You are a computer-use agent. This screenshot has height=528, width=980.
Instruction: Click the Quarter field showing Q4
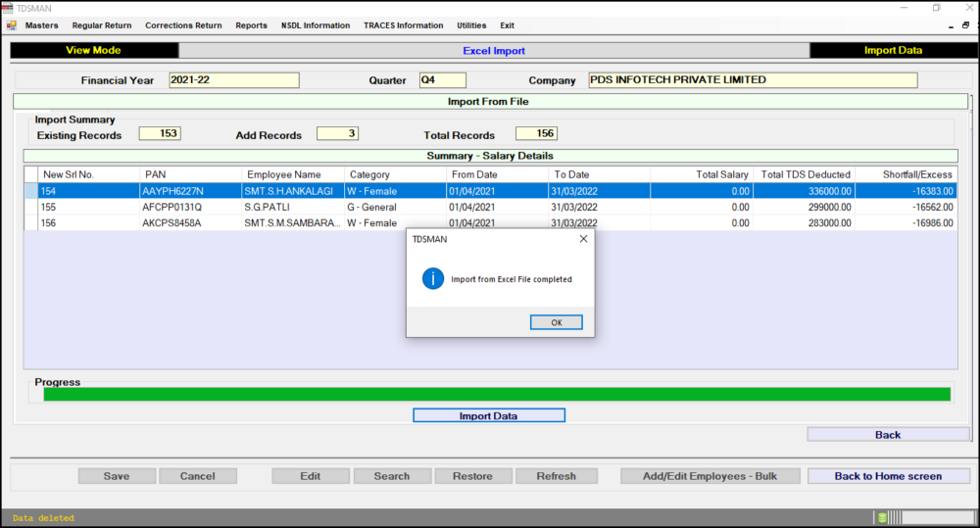pos(443,80)
